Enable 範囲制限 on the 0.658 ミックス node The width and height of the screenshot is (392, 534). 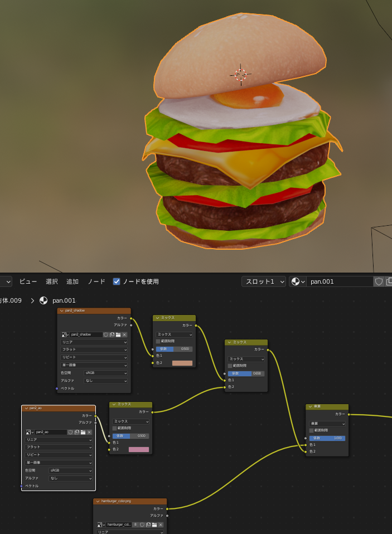point(230,366)
